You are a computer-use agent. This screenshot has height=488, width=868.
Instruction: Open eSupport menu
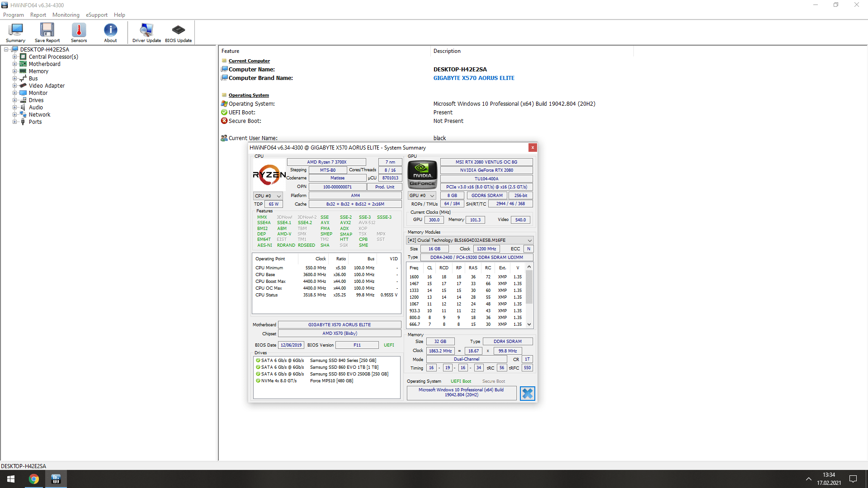(97, 15)
